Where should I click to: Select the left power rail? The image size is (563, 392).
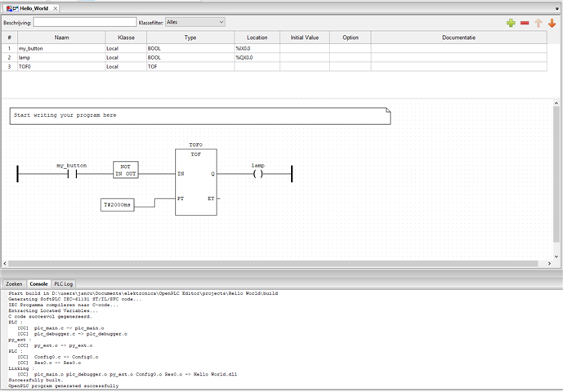tap(18, 174)
